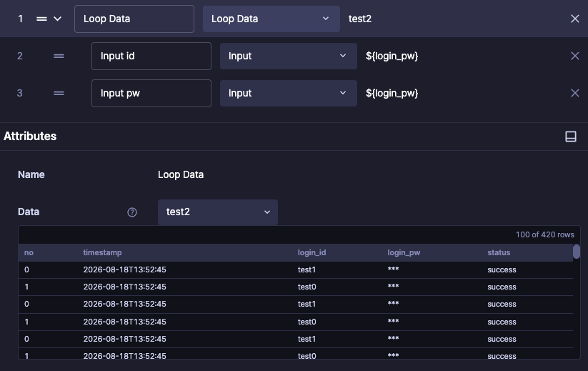Remove step 3 Input pw with X icon
Viewport: 588px width, 371px height.
pyautogui.click(x=574, y=93)
